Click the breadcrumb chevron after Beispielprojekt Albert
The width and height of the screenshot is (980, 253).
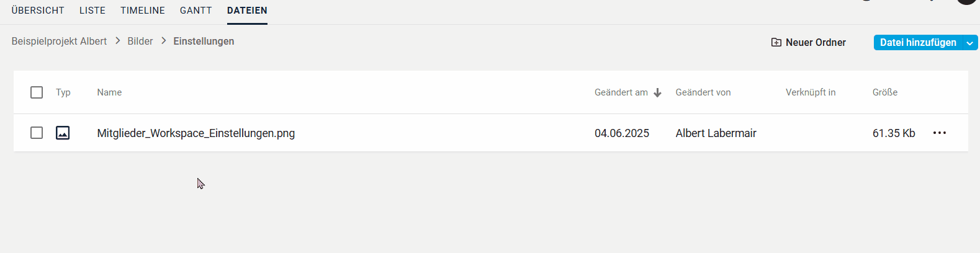(117, 41)
